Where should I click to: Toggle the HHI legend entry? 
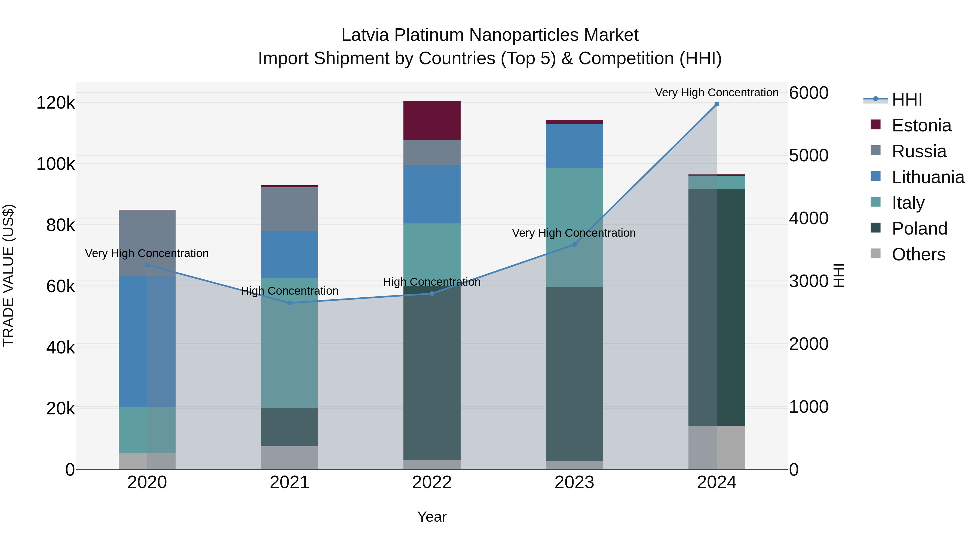coord(893,100)
